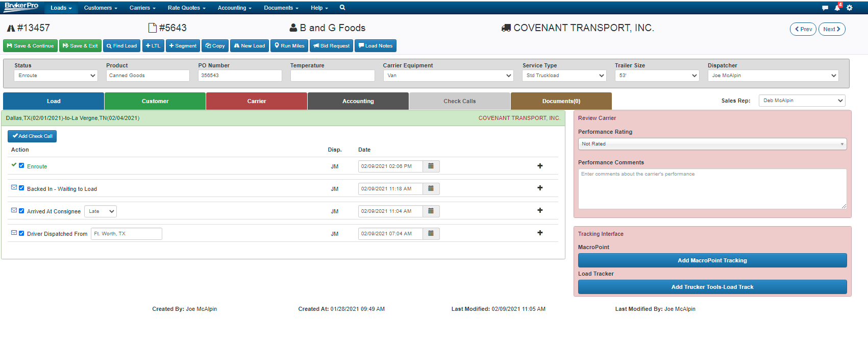Open the Sales Rep dropdown
This screenshot has width=868, height=343.
802,101
